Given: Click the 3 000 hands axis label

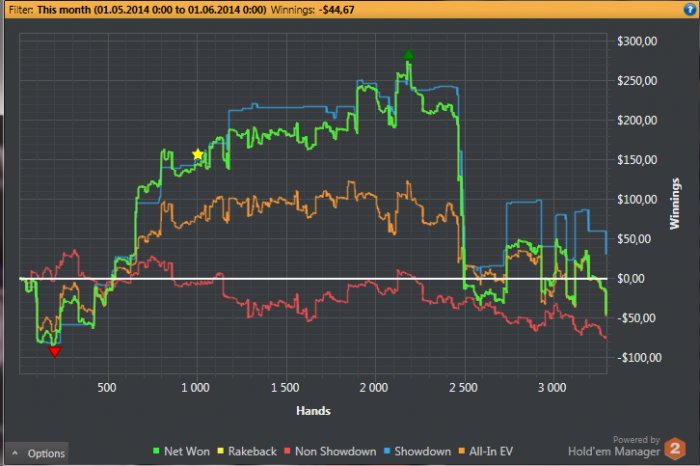Looking at the screenshot, I should [552, 387].
